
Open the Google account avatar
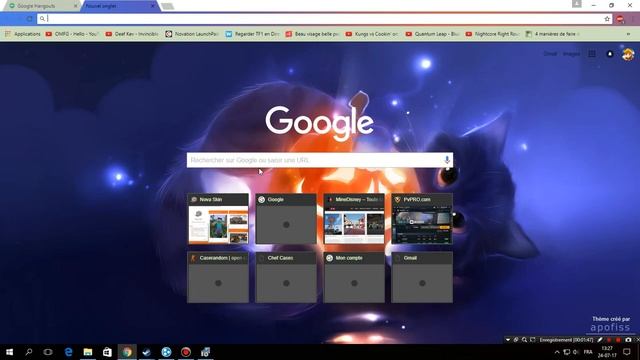click(628, 54)
